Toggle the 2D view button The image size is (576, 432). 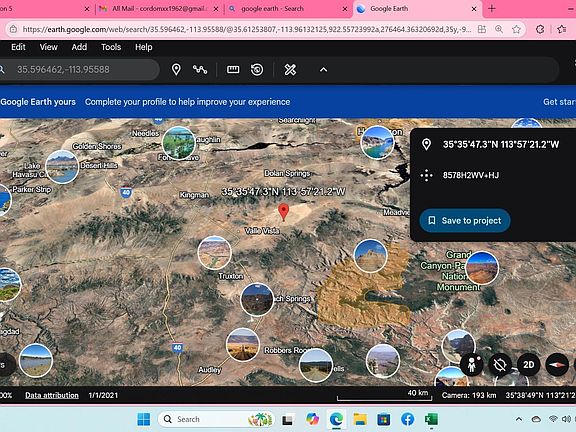click(x=529, y=364)
